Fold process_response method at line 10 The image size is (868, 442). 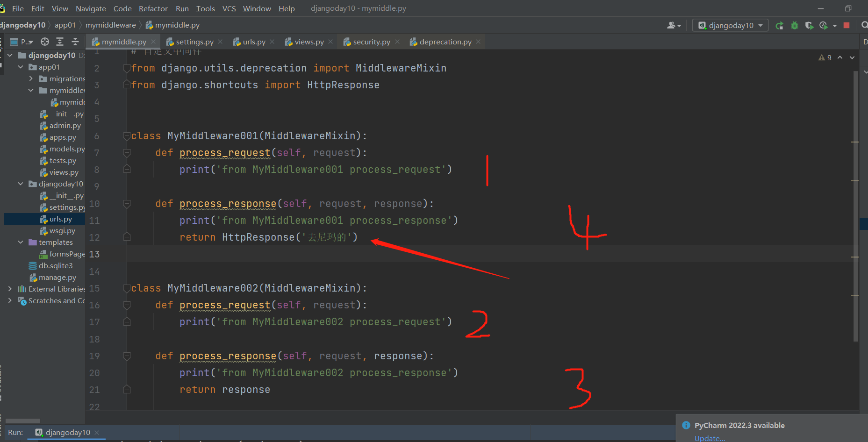pos(127,204)
